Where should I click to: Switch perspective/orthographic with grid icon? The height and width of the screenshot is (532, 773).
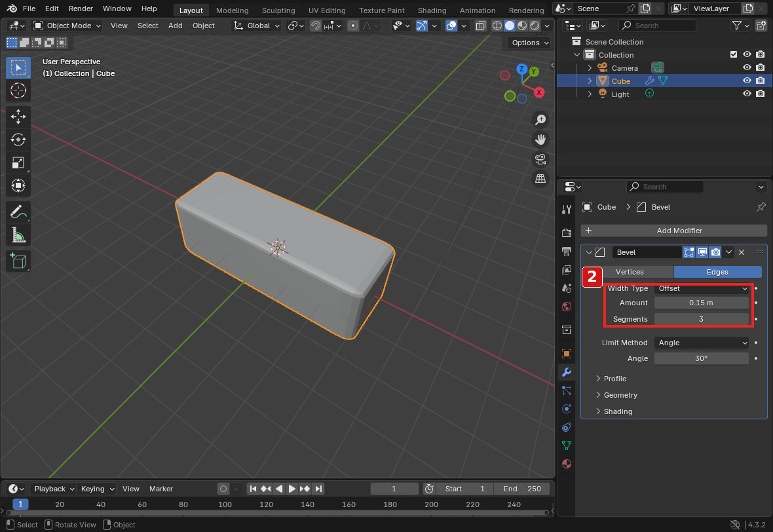pos(540,178)
